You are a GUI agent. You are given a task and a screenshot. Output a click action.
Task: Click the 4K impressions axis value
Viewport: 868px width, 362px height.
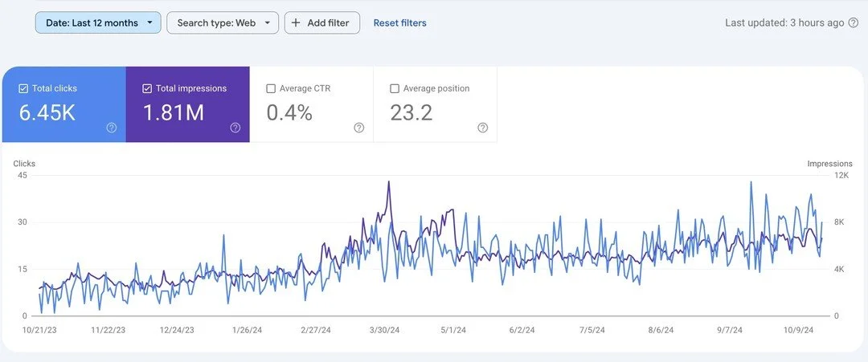(x=839, y=269)
